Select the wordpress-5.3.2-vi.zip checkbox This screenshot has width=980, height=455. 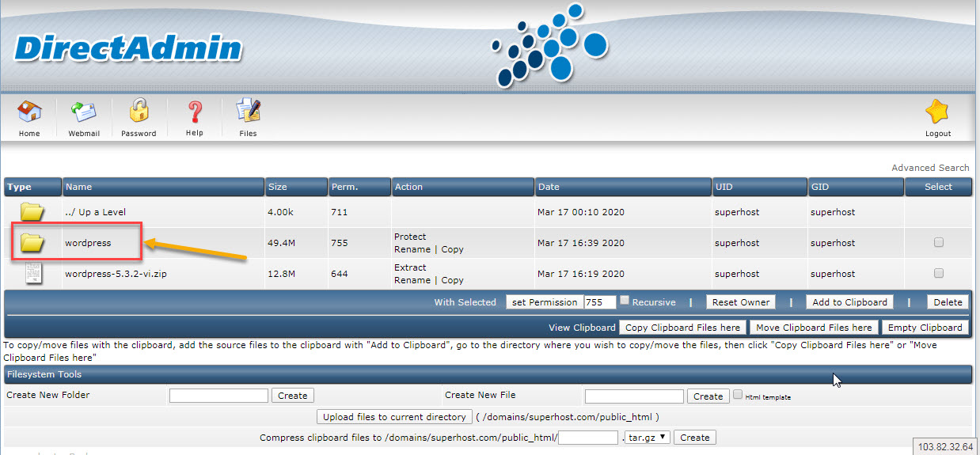[x=939, y=274]
